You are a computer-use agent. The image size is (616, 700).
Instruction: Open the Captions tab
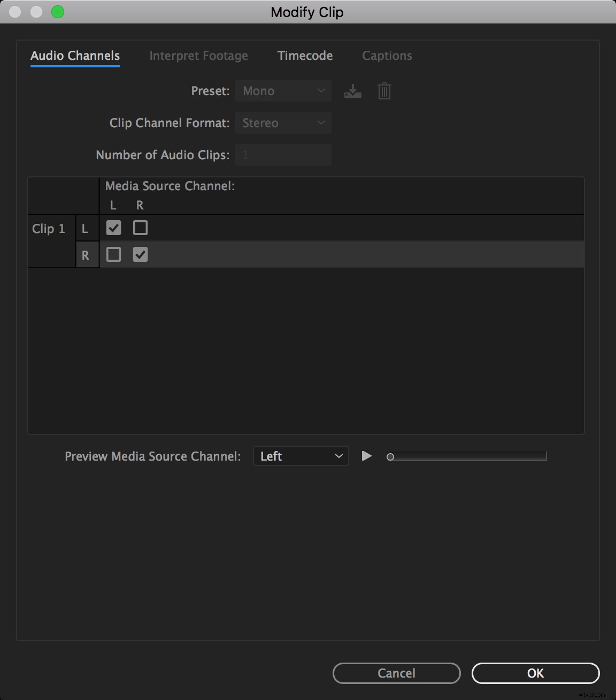387,56
